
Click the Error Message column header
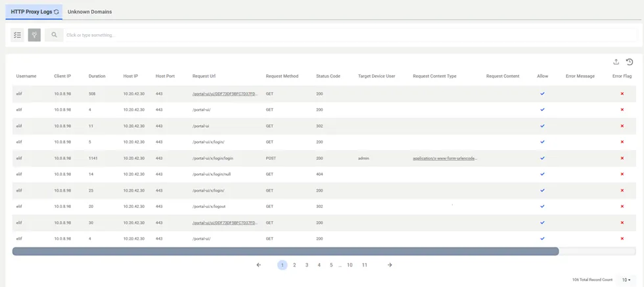click(580, 76)
